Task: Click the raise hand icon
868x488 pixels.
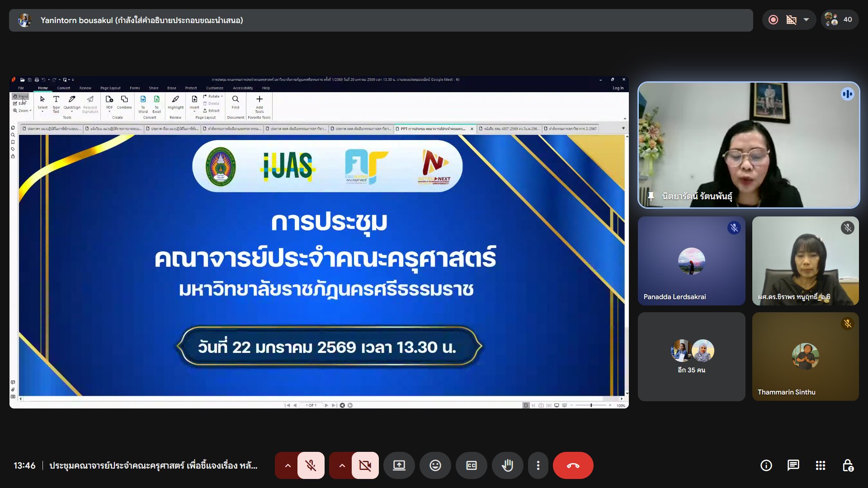Action: [507, 465]
